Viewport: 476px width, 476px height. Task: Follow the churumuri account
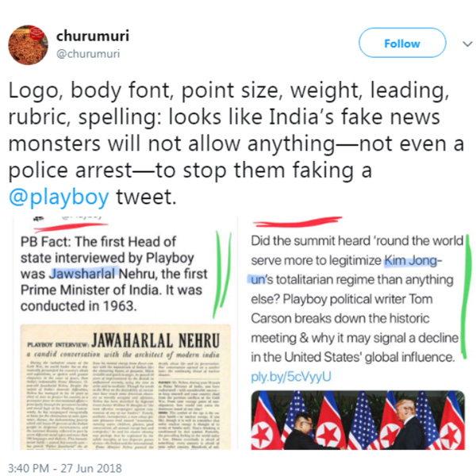tap(402, 43)
